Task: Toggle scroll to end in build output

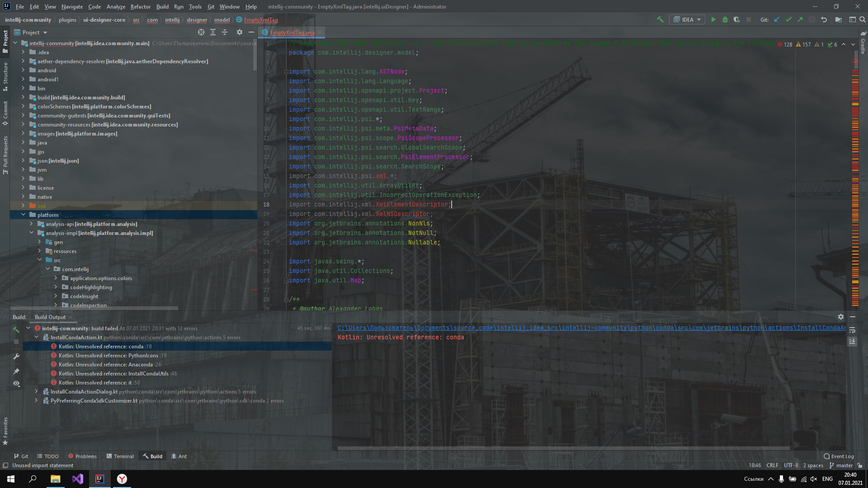Action: point(852,342)
